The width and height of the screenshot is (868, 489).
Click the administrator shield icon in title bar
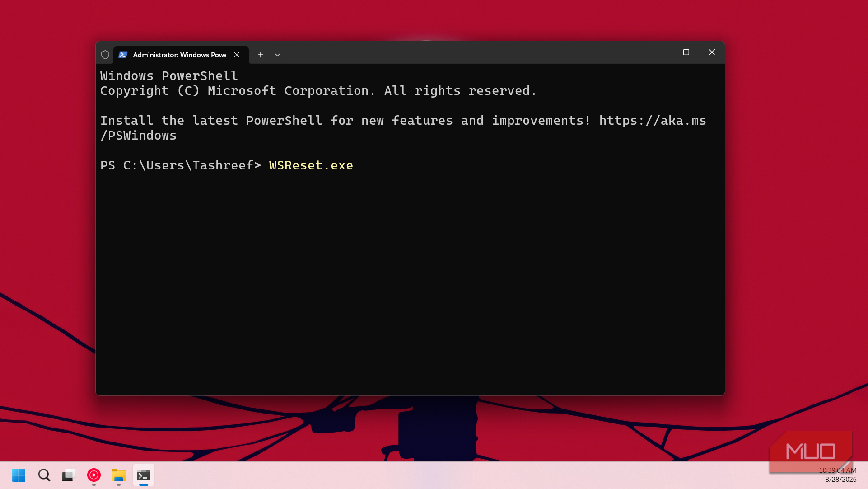(x=105, y=55)
